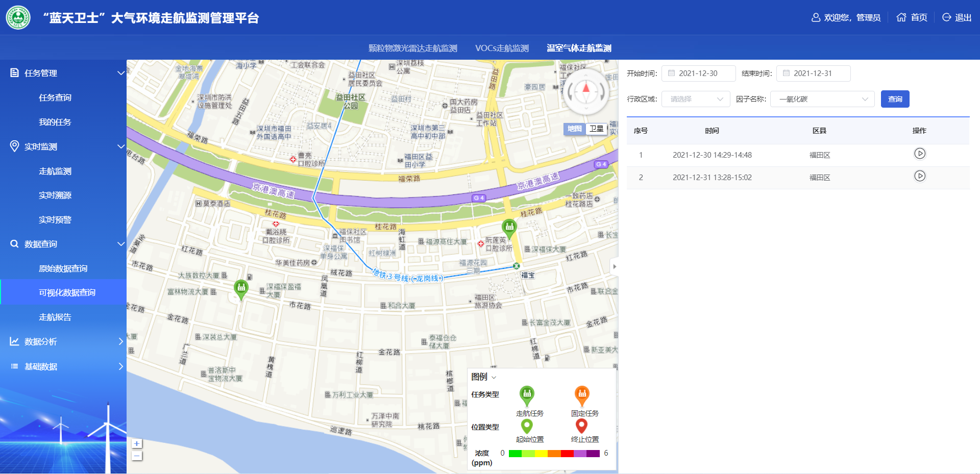Click the platform logo in the header

(18, 18)
